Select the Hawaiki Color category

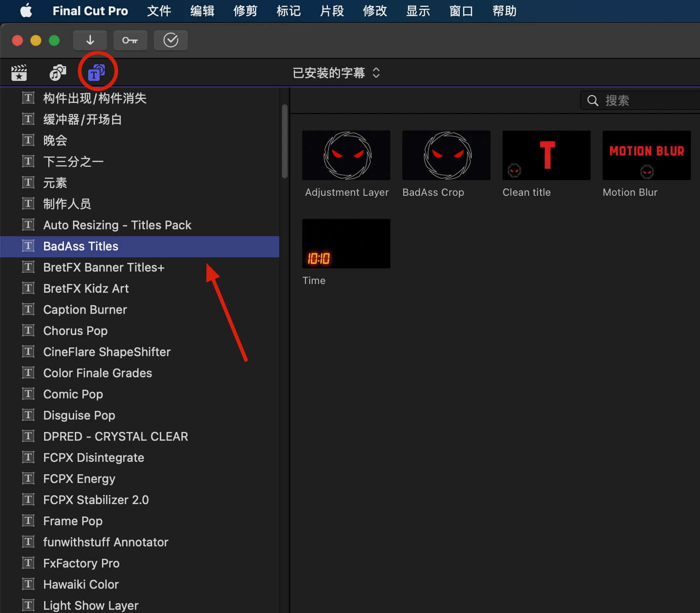coord(140,584)
